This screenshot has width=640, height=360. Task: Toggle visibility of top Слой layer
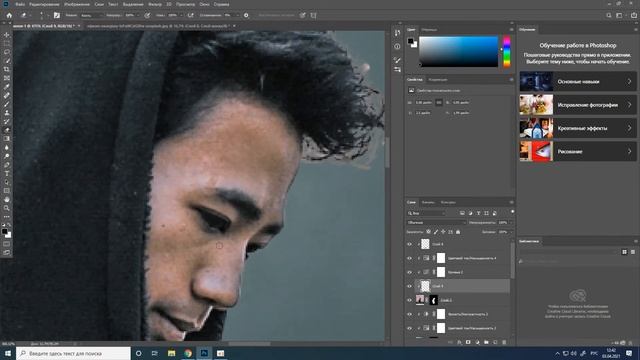tap(409, 244)
